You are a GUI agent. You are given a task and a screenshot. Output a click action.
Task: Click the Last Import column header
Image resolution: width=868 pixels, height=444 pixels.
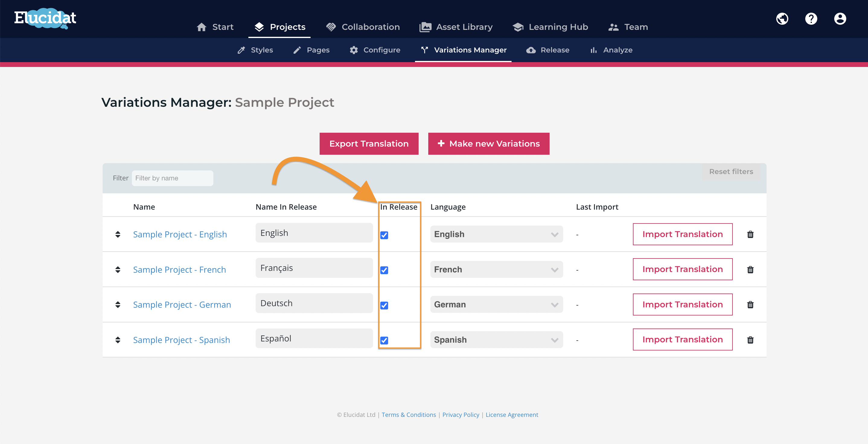pyautogui.click(x=597, y=207)
